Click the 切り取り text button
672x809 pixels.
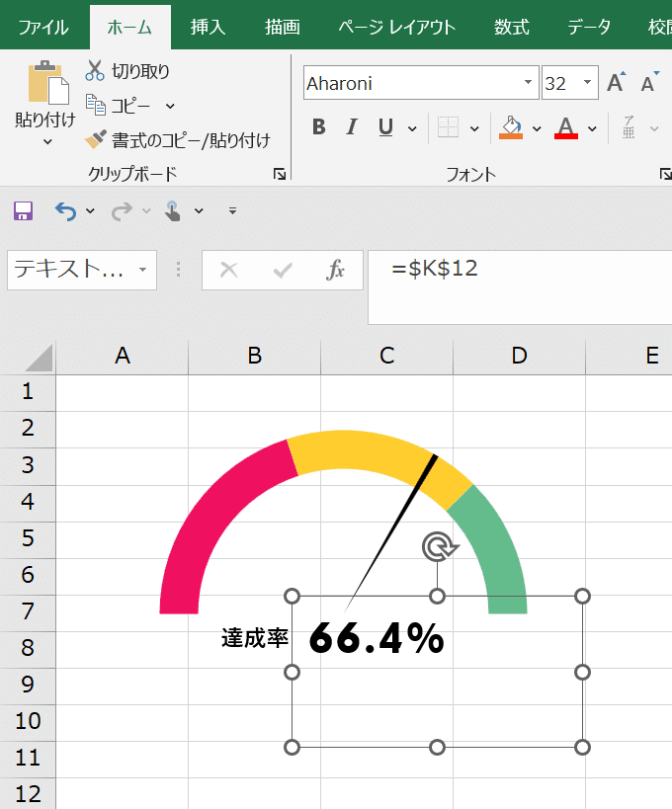coord(140,71)
